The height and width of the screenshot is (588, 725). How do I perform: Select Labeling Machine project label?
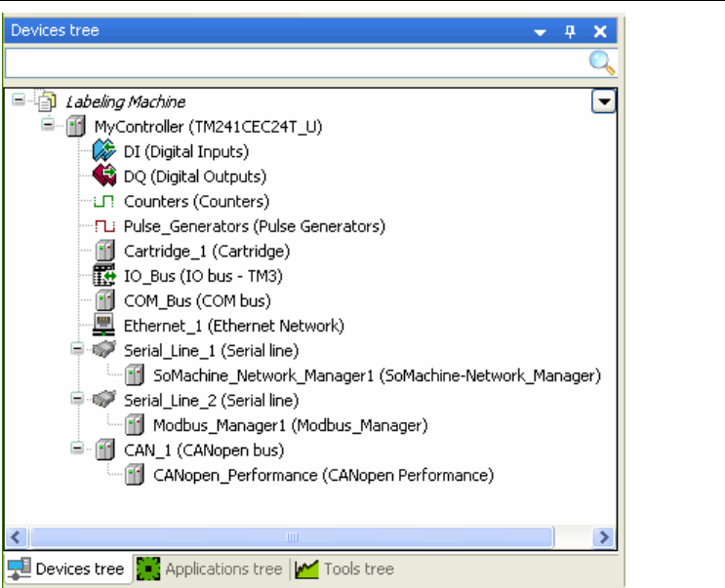(125, 101)
